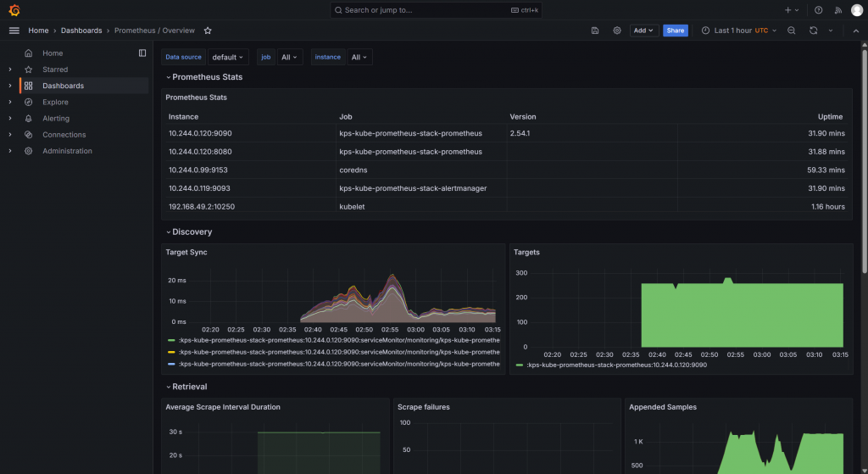Open Explore in the sidebar
Screen dimensions: 868x474
55,102
